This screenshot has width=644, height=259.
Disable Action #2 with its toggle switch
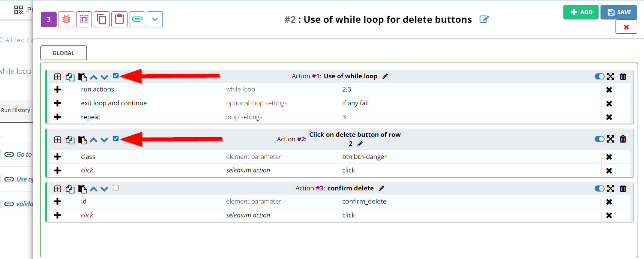[599, 139]
